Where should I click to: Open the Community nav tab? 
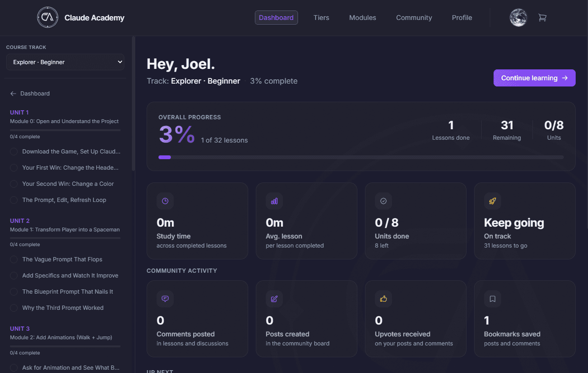pos(414,18)
